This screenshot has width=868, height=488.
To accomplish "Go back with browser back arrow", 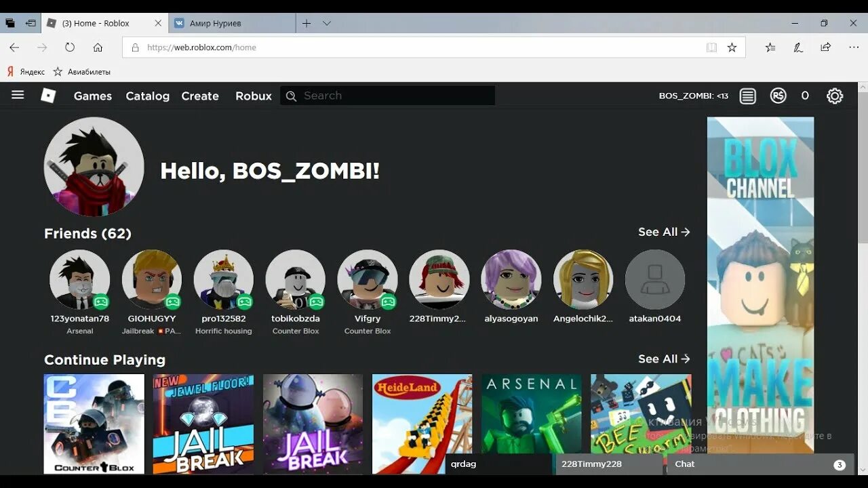I will pos(14,47).
